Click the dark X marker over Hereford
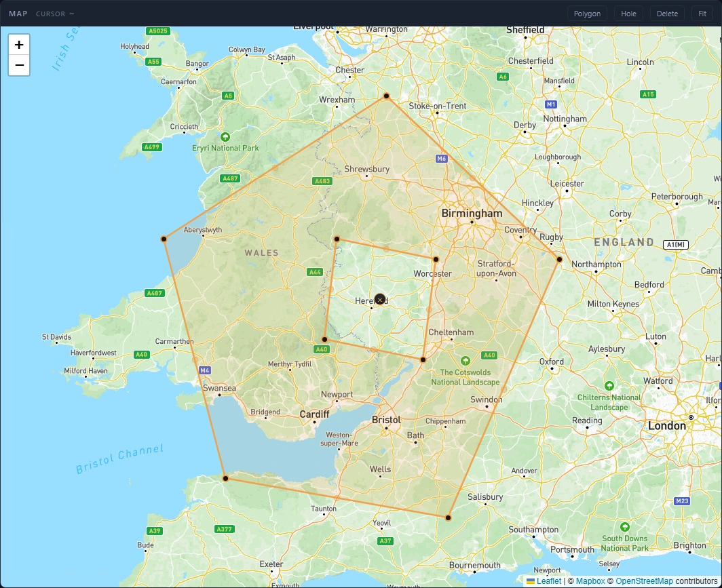 pyautogui.click(x=380, y=300)
